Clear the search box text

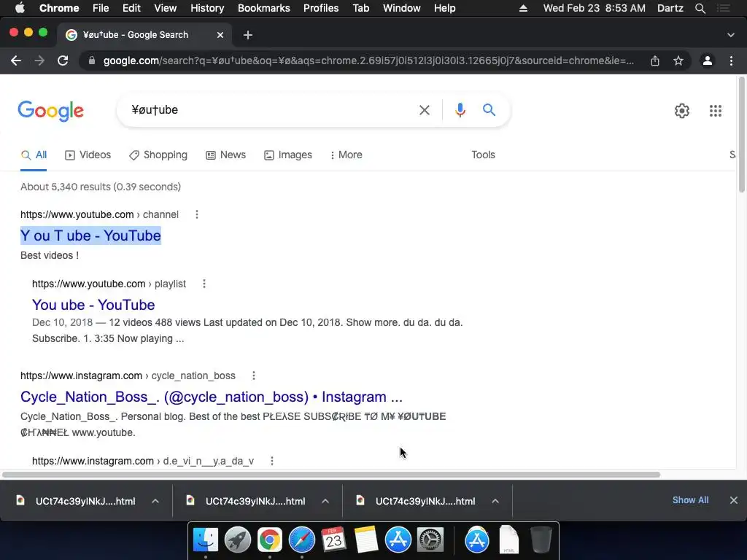coord(425,110)
